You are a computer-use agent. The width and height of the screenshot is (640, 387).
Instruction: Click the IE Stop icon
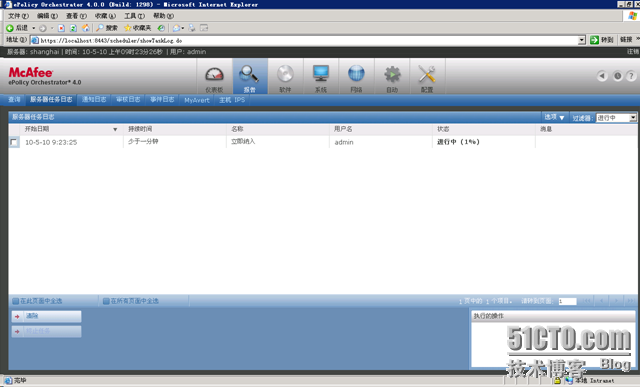[x=61, y=28]
